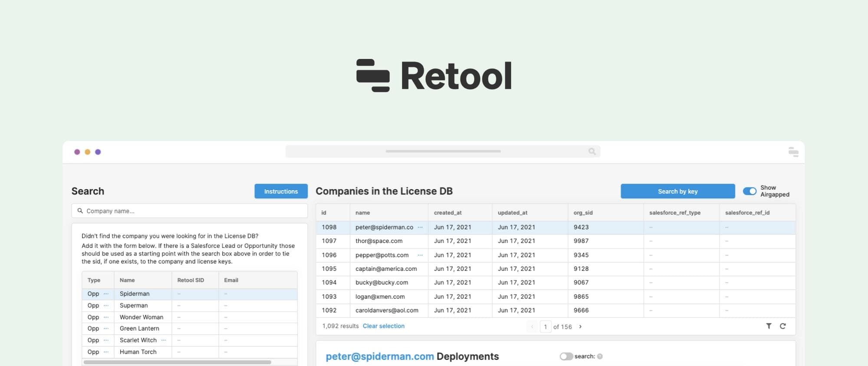Go to next page of company results
This screenshot has height=366, width=868.
580,326
